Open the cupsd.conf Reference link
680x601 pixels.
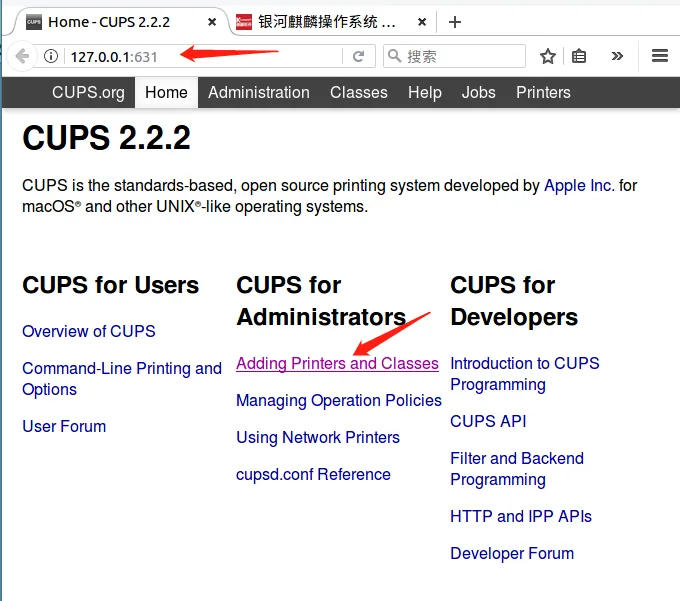pyautogui.click(x=313, y=474)
